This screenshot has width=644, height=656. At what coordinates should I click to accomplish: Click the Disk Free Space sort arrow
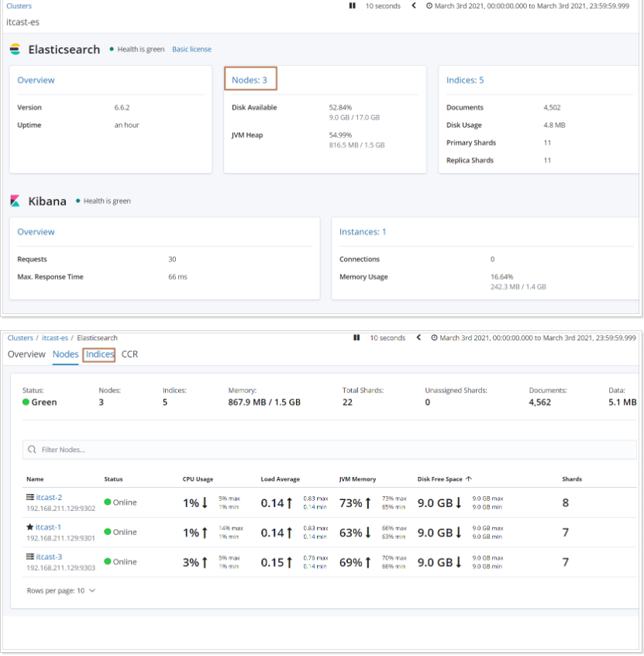(x=468, y=478)
